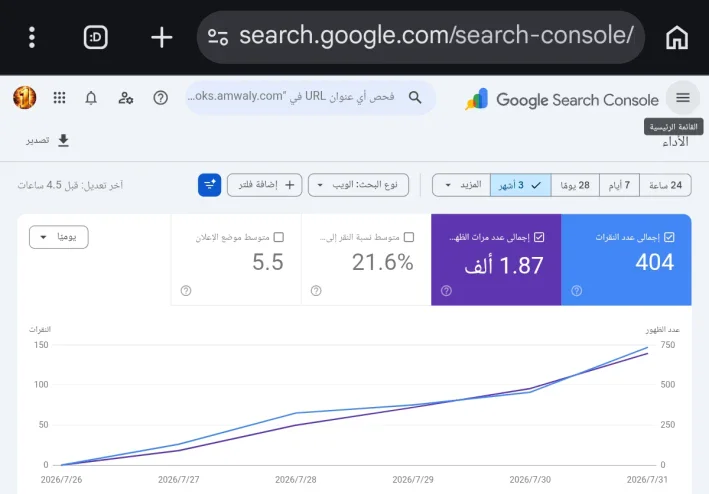Image resolution: width=709 pixels, height=494 pixels.
Task: Enable the average CTR 21.6% checkbox
Action: [409, 237]
